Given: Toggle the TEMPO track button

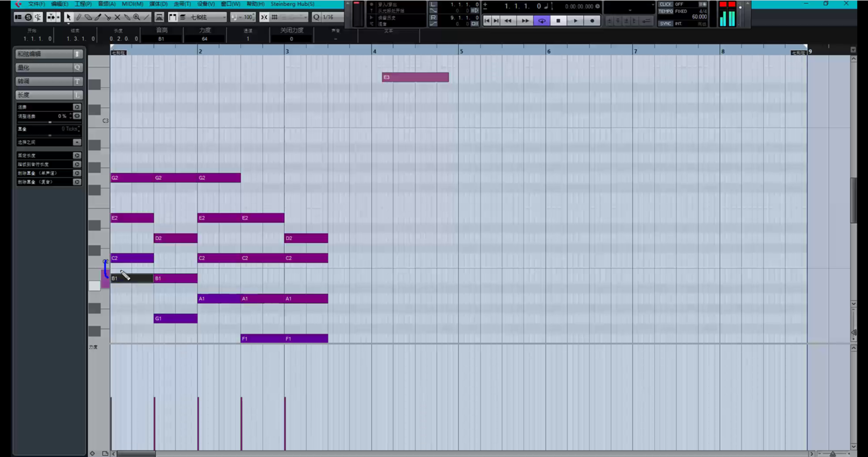Looking at the screenshot, I should [x=665, y=11].
